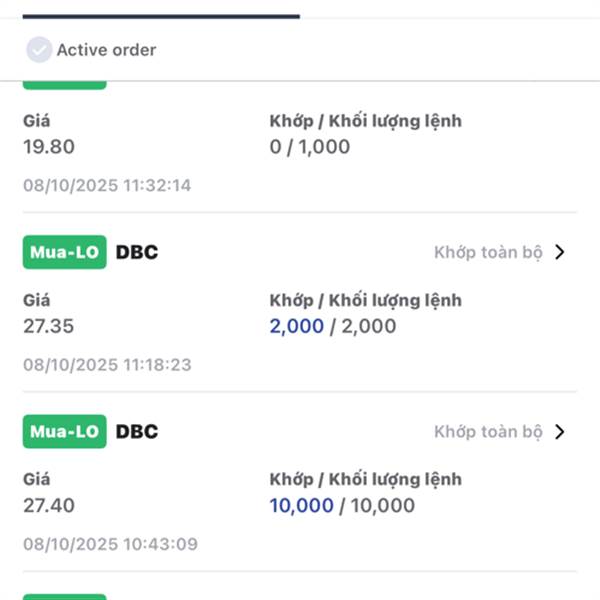Click the 08/10/2025 11:18:23 timestamp
The width and height of the screenshot is (600, 600).
[x=107, y=364]
